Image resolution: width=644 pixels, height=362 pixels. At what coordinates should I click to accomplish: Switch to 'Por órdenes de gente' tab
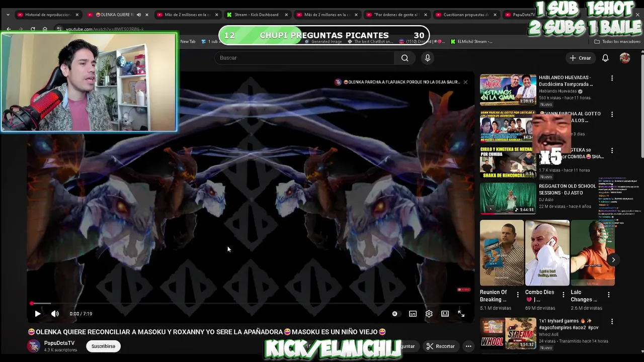pyautogui.click(x=396, y=15)
